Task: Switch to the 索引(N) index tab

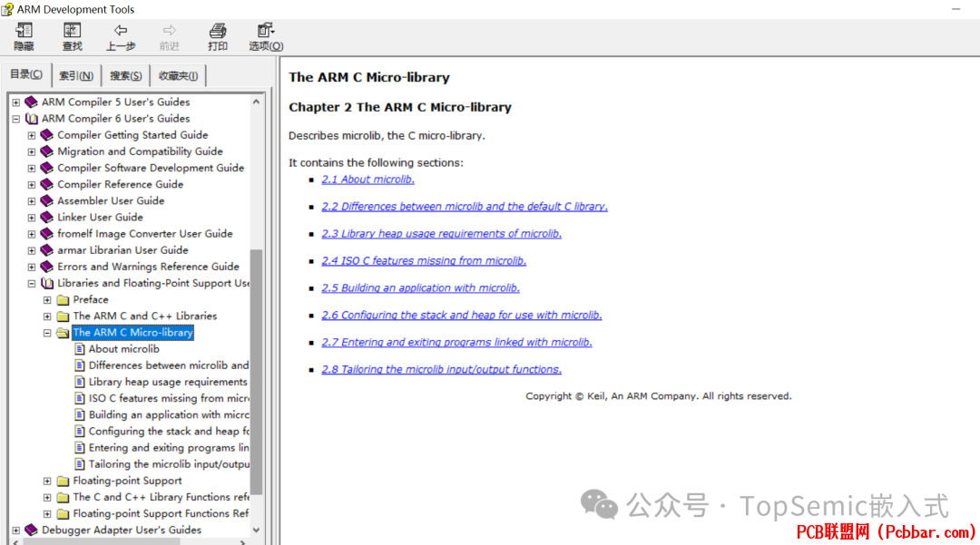Action: pyautogui.click(x=76, y=75)
